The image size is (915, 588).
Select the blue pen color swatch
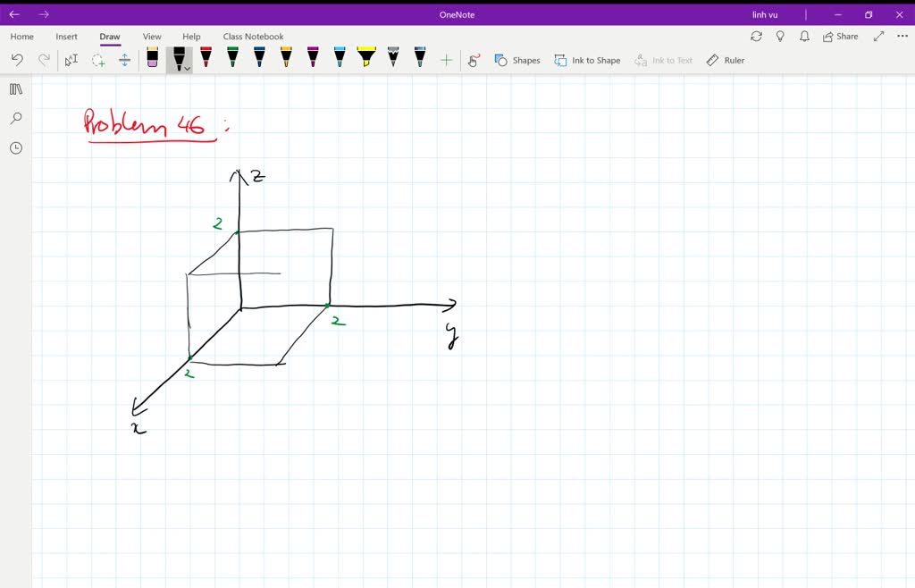coord(258,58)
